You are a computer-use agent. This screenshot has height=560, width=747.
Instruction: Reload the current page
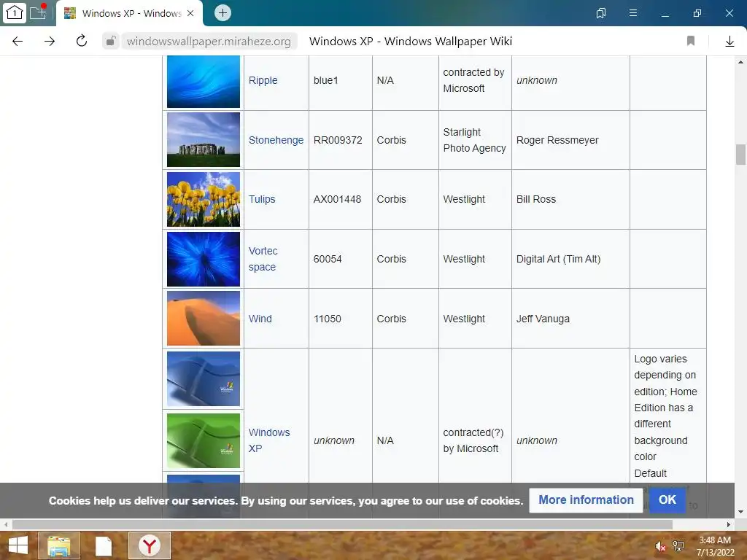tap(82, 41)
